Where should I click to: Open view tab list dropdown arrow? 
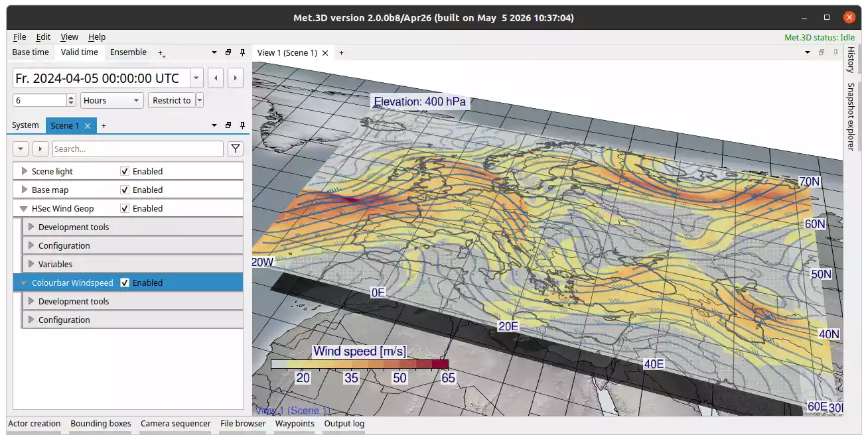pos(808,52)
